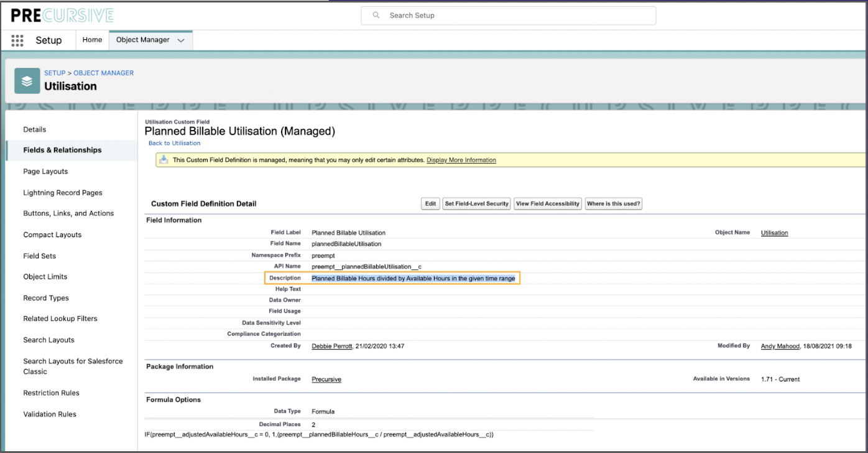Go to Validation Rules in sidebar
The image size is (868, 453).
[x=50, y=414]
